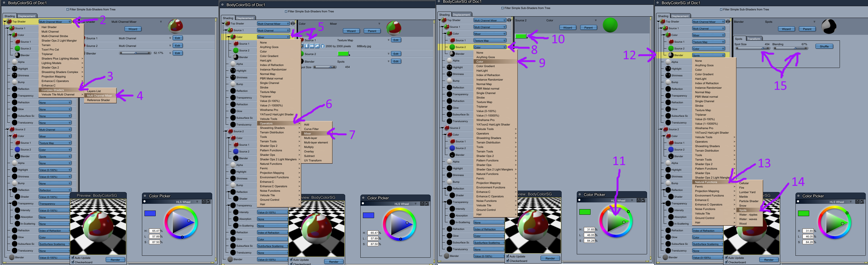Click green color swatch below Source 2, third window
The height and width of the screenshot is (265, 868).
pyautogui.click(x=521, y=36)
